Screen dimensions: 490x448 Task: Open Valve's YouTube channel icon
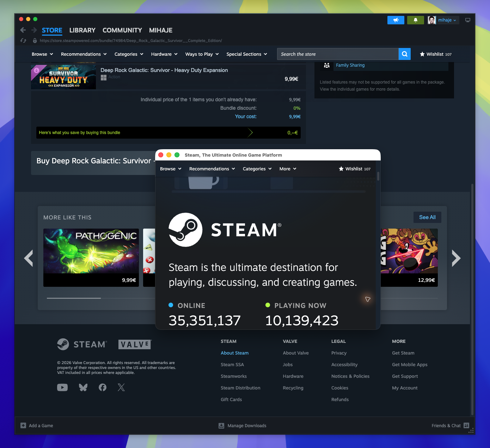click(x=62, y=387)
